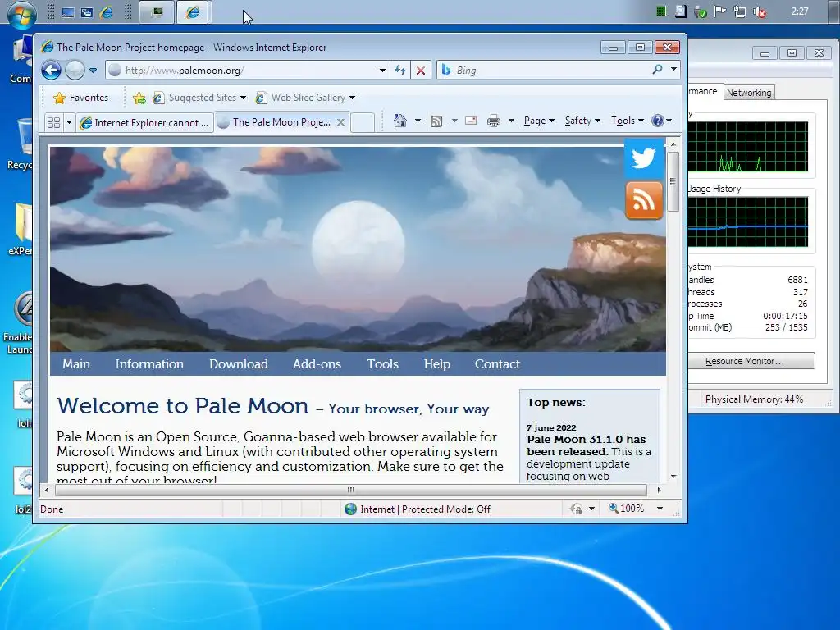Click 'Pale Moon 31.1.0 has been released' news text

click(587, 445)
